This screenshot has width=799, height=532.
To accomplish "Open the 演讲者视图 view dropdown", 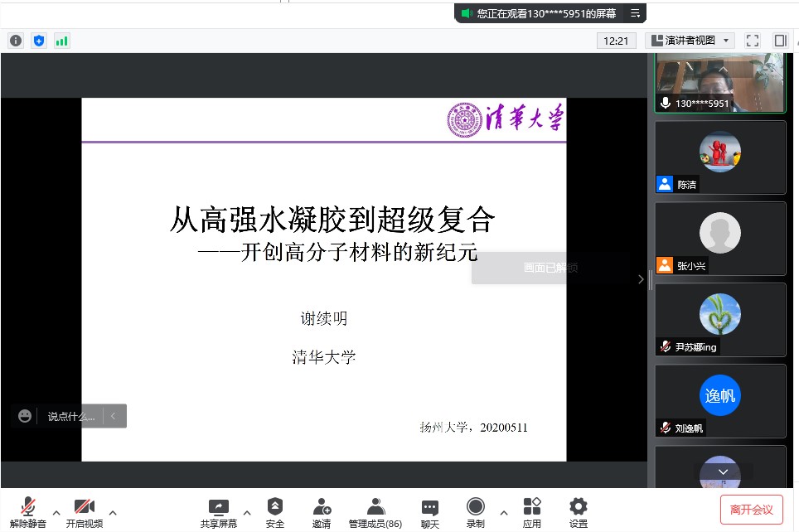I will point(690,41).
